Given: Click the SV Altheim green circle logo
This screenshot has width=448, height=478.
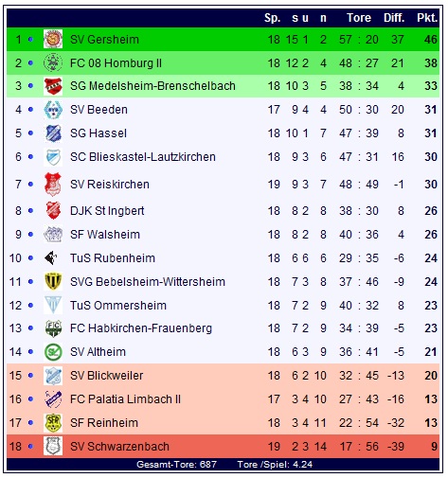Looking at the screenshot, I should [53, 352].
